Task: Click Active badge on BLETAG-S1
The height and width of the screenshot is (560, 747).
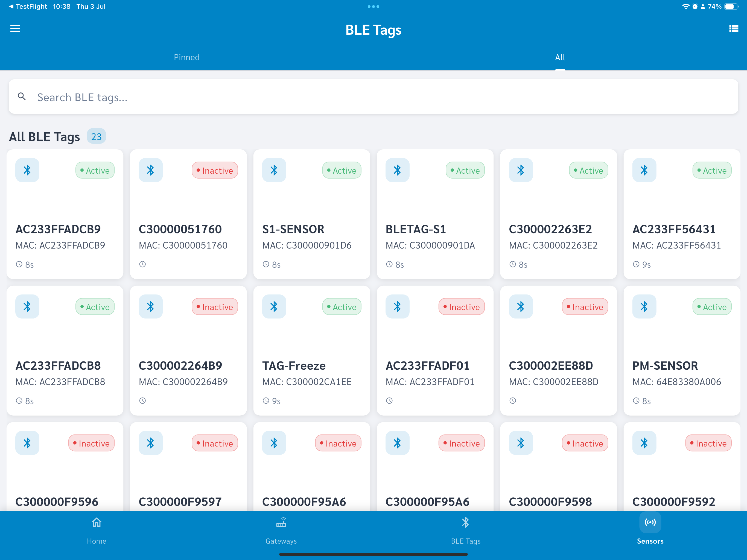Action: [x=465, y=171]
